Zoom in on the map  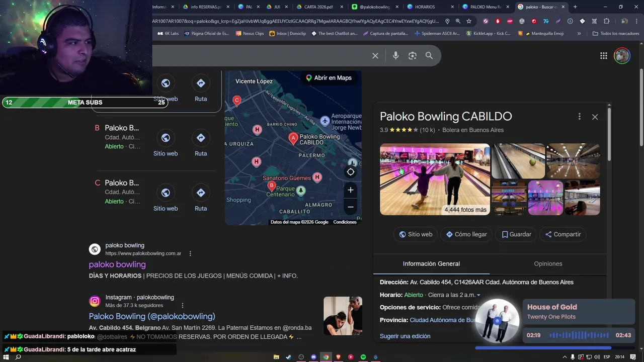[x=351, y=190]
